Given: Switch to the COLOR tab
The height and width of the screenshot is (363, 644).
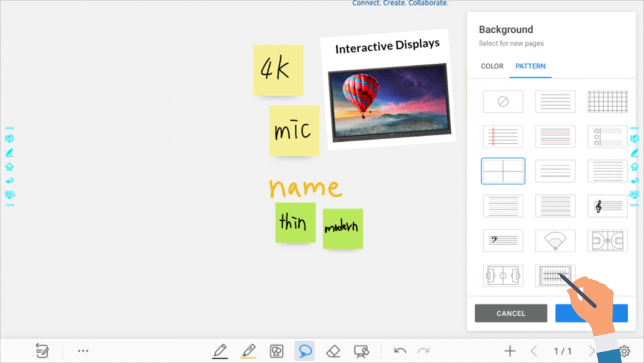Looking at the screenshot, I should [492, 66].
